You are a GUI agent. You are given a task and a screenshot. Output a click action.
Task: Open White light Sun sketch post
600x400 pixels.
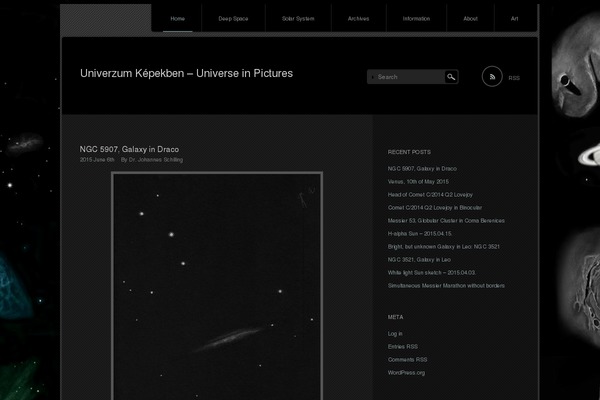click(x=432, y=273)
